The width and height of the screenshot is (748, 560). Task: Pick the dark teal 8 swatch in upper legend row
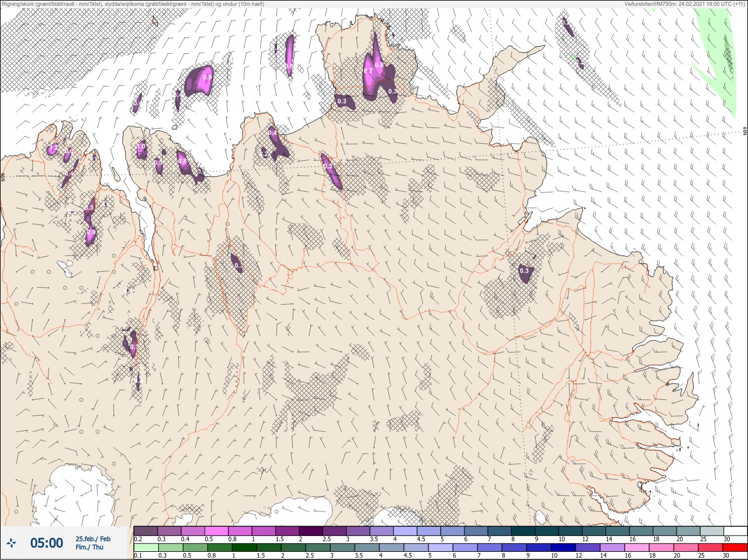(x=523, y=531)
